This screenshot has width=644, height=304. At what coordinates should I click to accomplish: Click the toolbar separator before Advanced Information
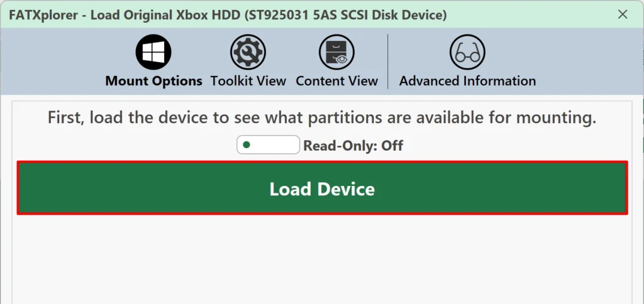point(387,62)
